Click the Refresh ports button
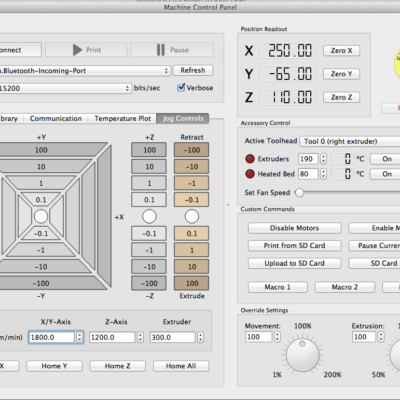 click(193, 70)
